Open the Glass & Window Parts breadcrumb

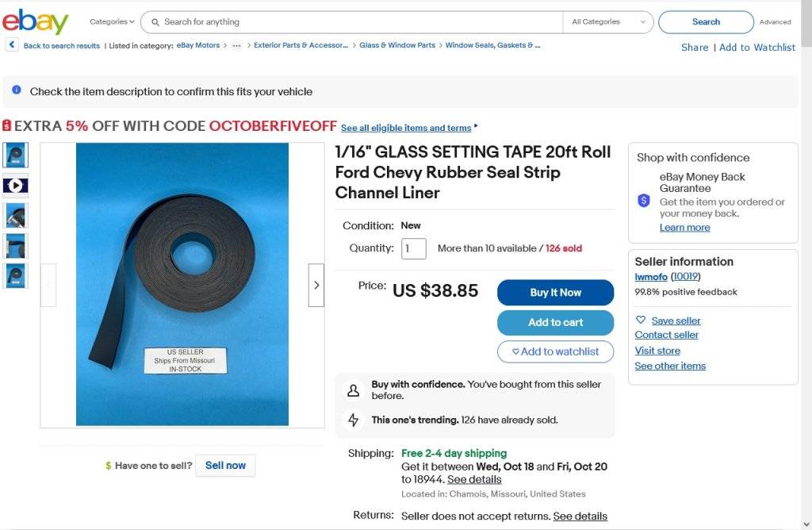point(397,45)
